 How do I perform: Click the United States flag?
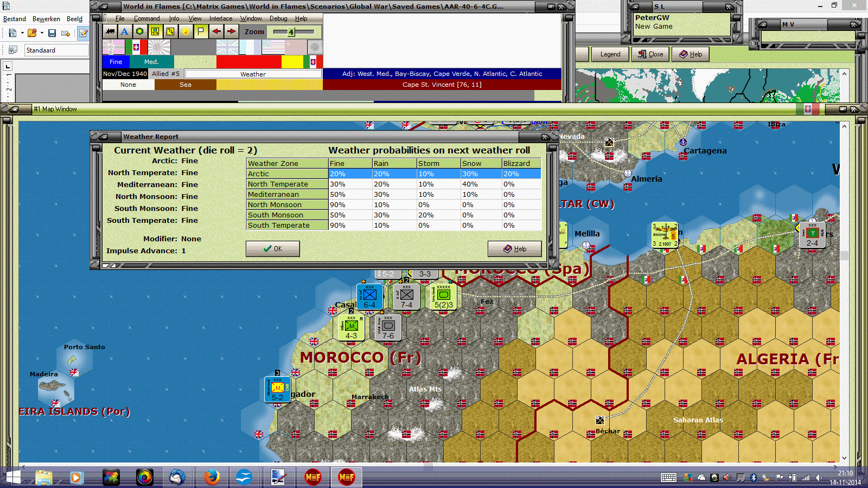click(273, 47)
